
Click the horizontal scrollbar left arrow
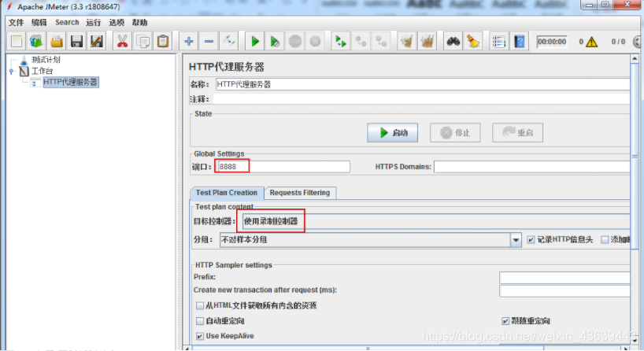pos(187,349)
